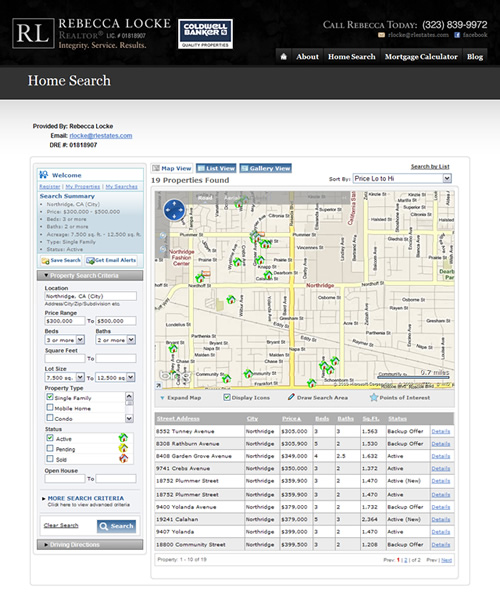Image resolution: width=500 pixels, height=599 pixels.
Task: Click the first Open House date field
Action: pos(65,478)
